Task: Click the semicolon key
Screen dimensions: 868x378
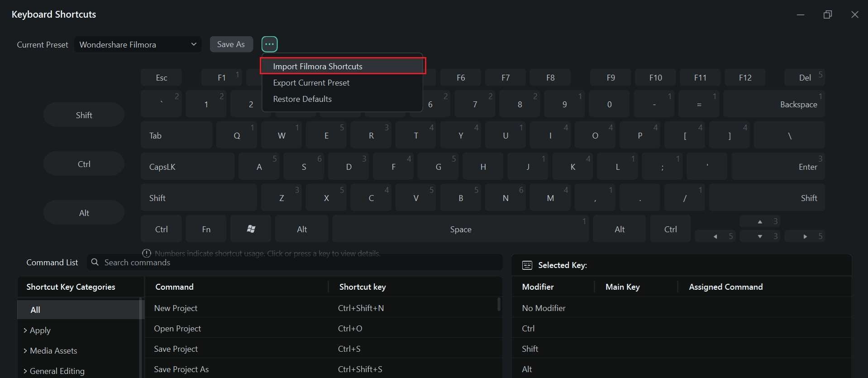Action: click(x=662, y=167)
